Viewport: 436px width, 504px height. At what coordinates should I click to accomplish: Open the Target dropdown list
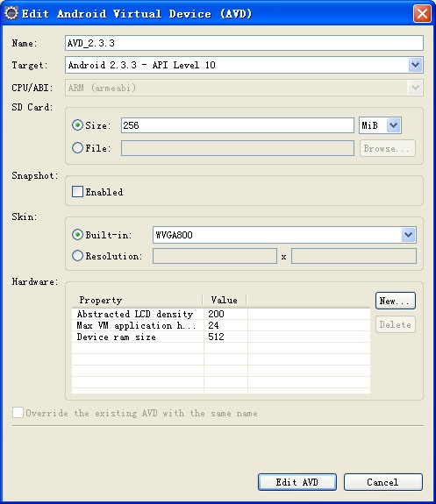(416, 65)
